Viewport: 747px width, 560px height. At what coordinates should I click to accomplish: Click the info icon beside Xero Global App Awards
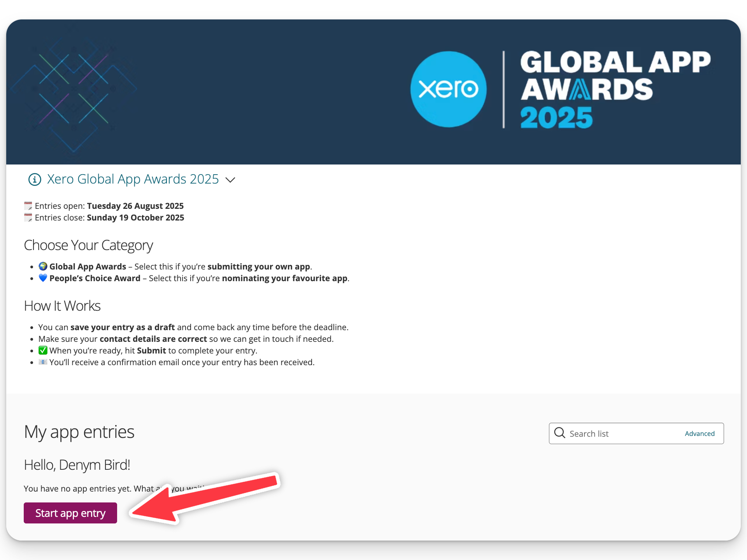tap(35, 179)
